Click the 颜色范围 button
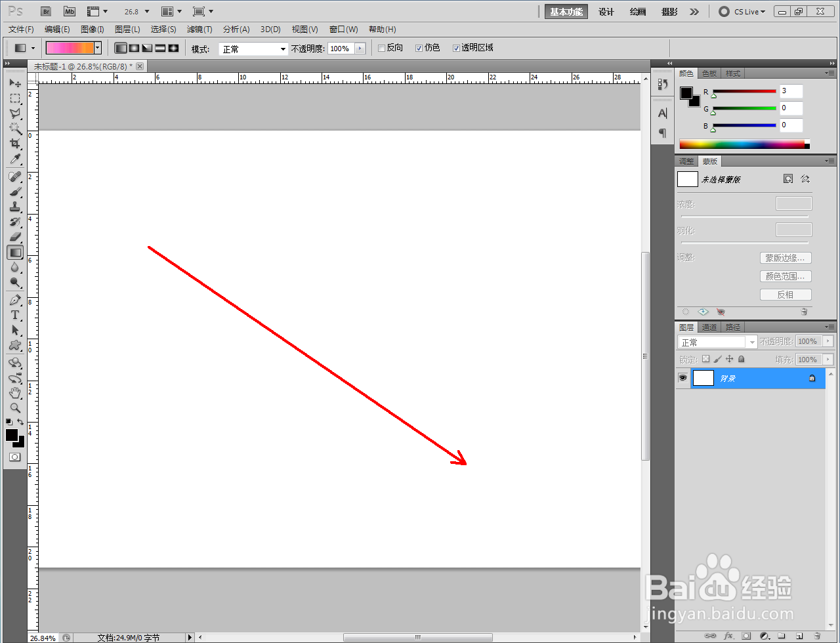This screenshot has width=840, height=643. click(786, 277)
